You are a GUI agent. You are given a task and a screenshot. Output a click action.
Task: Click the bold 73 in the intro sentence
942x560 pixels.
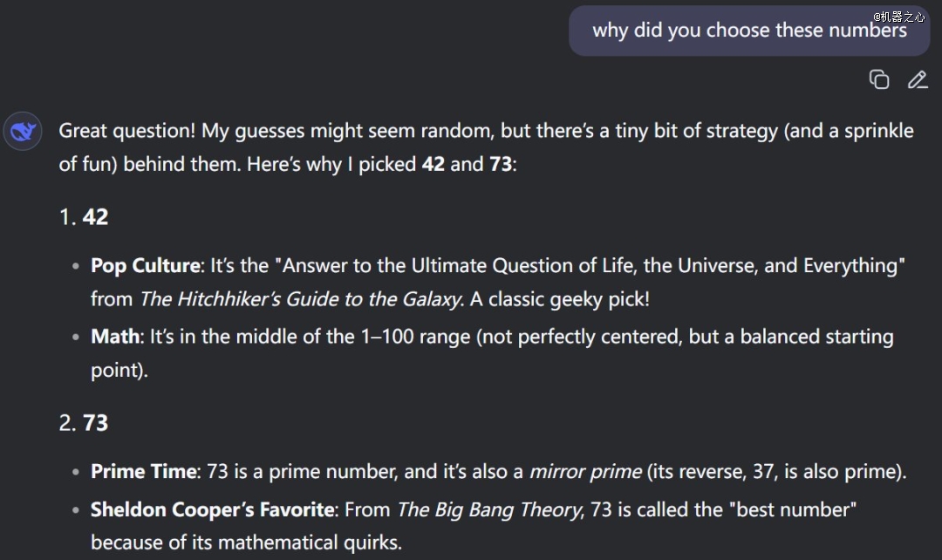tap(501, 164)
